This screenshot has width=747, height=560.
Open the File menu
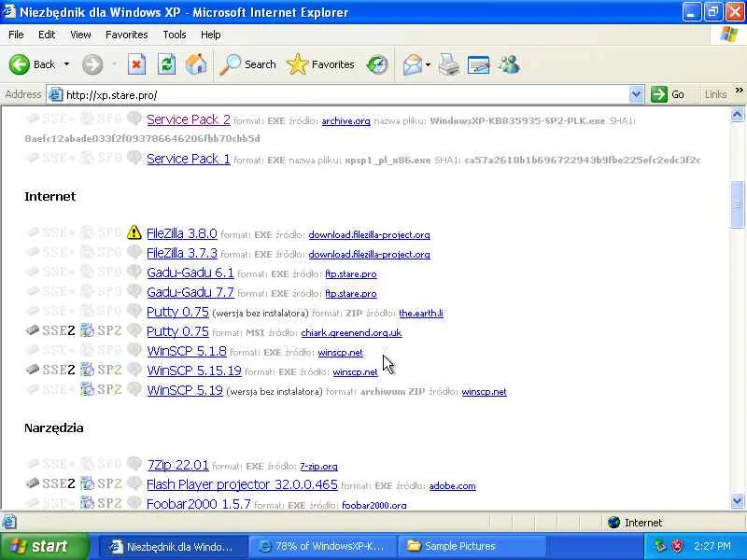[16, 35]
